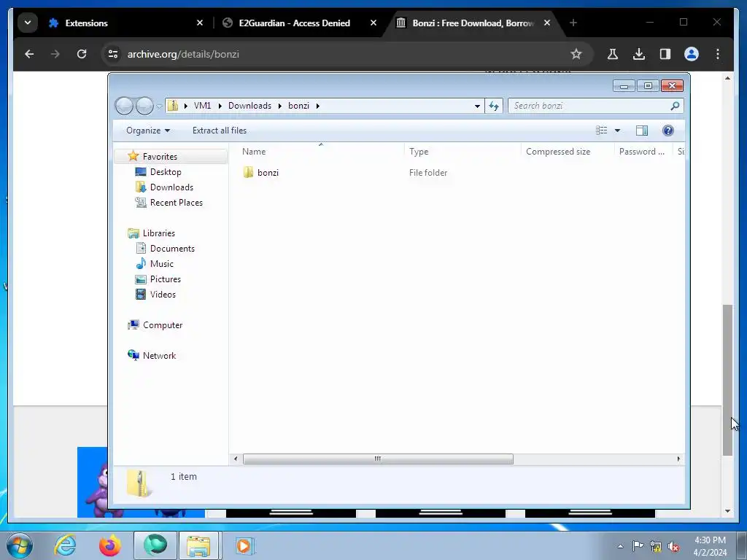
Task: Launch Internet Explorer from taskbar
Action: click(65, 545)
